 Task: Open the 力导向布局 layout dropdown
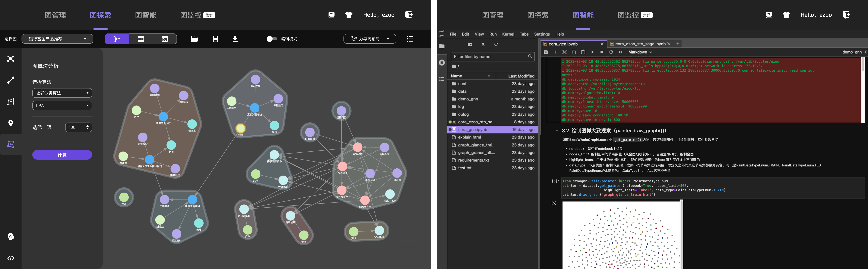(x=370, y=39)
